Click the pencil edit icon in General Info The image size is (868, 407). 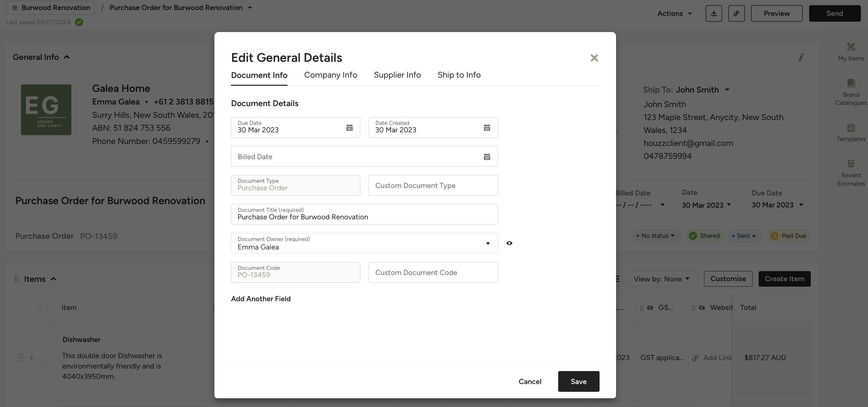tap(801, 57)
